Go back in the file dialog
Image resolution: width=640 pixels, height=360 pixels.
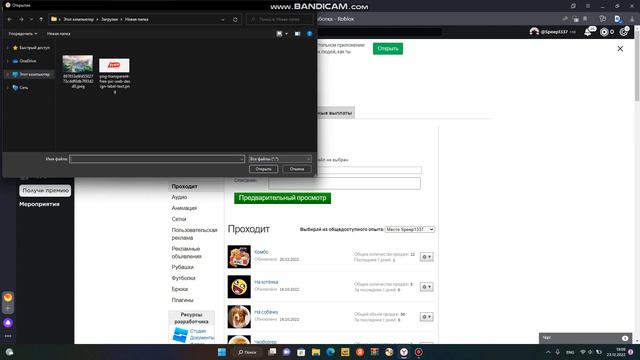[10, 19]
